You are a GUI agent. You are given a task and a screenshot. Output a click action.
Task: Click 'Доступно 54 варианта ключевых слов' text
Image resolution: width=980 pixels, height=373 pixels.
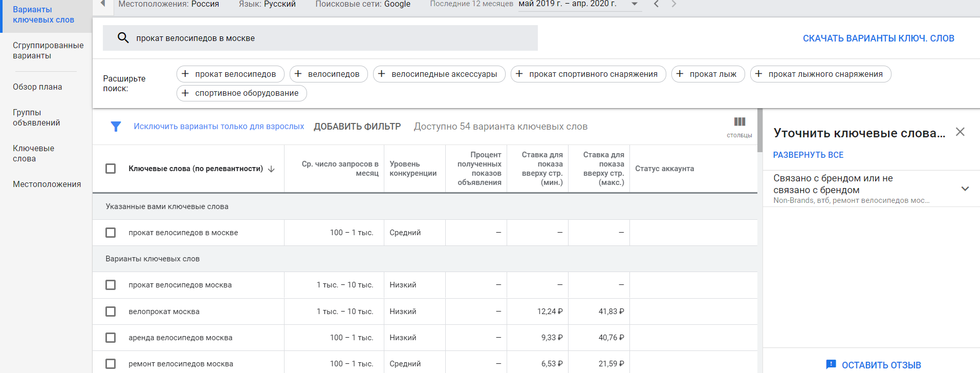tap(500, 127)
